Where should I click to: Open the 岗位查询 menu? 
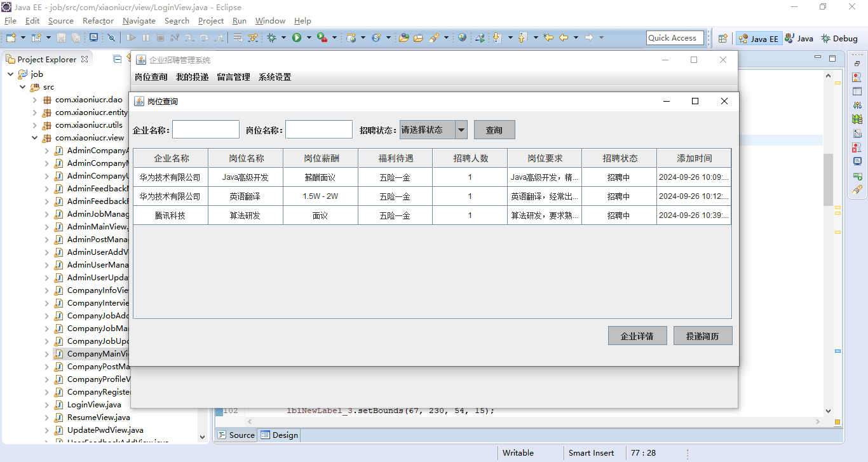click(151, 77)
